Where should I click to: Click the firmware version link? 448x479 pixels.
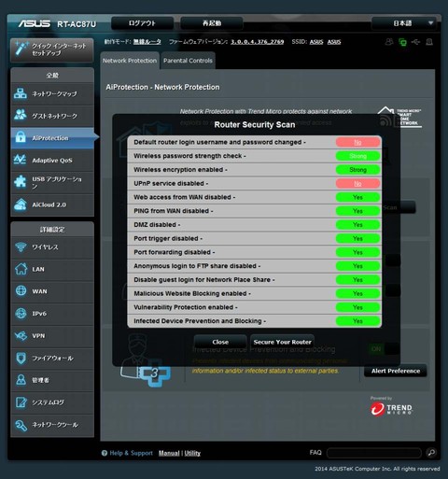258,42
